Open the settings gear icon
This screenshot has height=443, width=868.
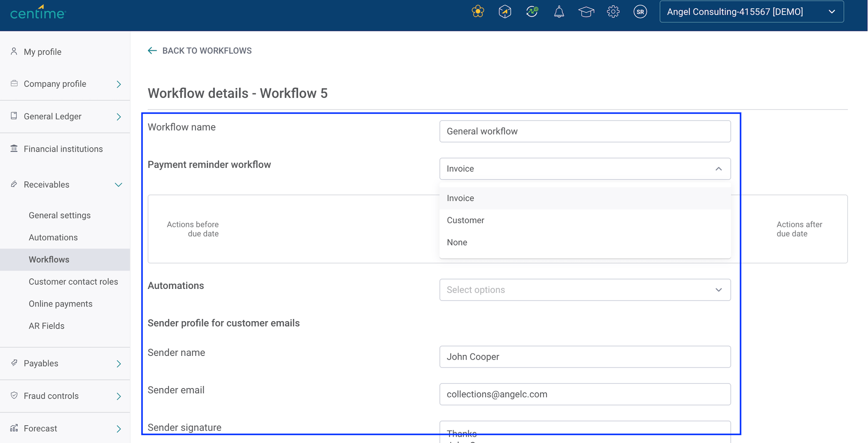point(613,12)
